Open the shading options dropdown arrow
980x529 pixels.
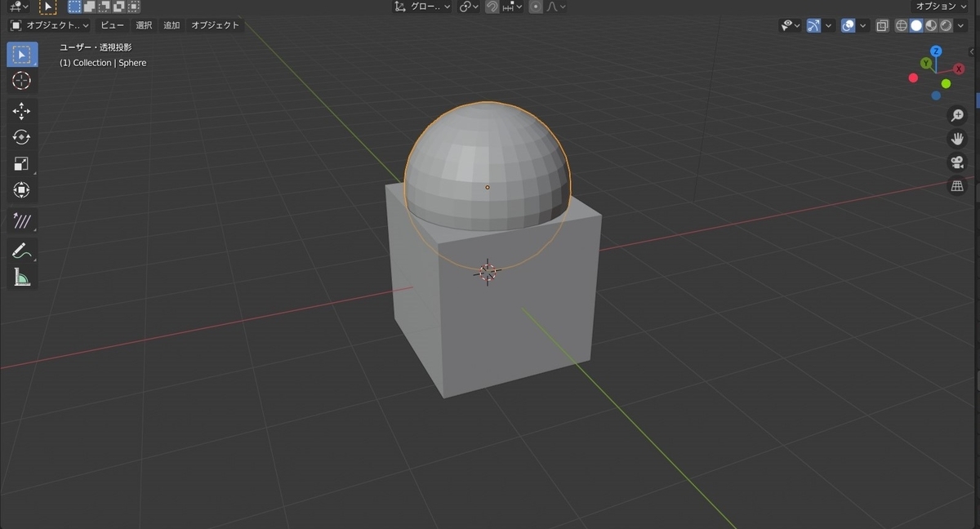point(960,25)
